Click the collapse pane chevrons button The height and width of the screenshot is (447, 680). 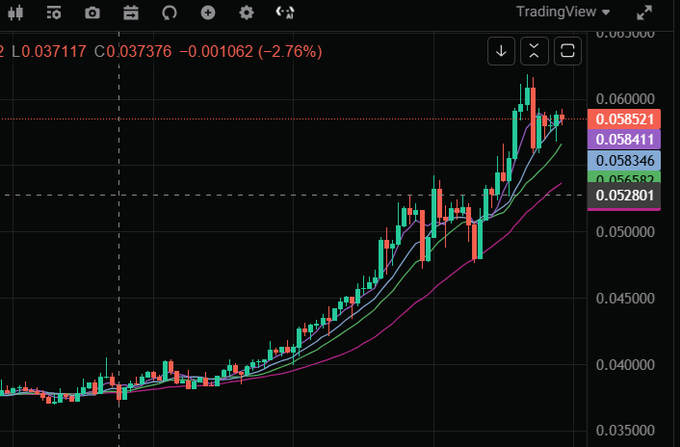tap(534, 51)
